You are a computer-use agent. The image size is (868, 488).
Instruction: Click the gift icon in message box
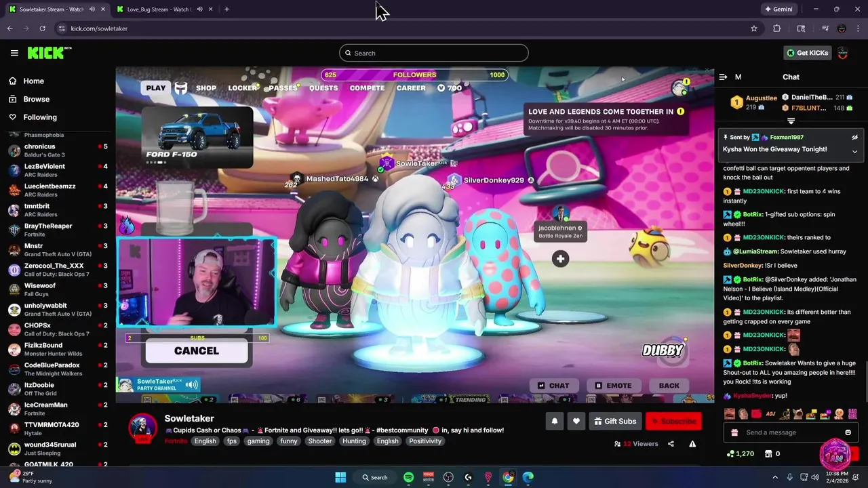point(734,432)
